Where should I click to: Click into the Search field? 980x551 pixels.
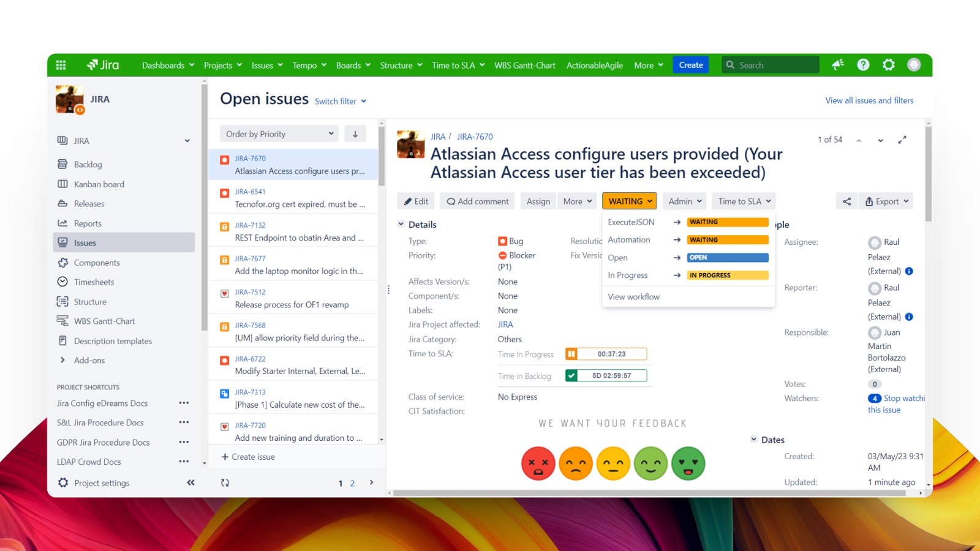coord(771,65)
